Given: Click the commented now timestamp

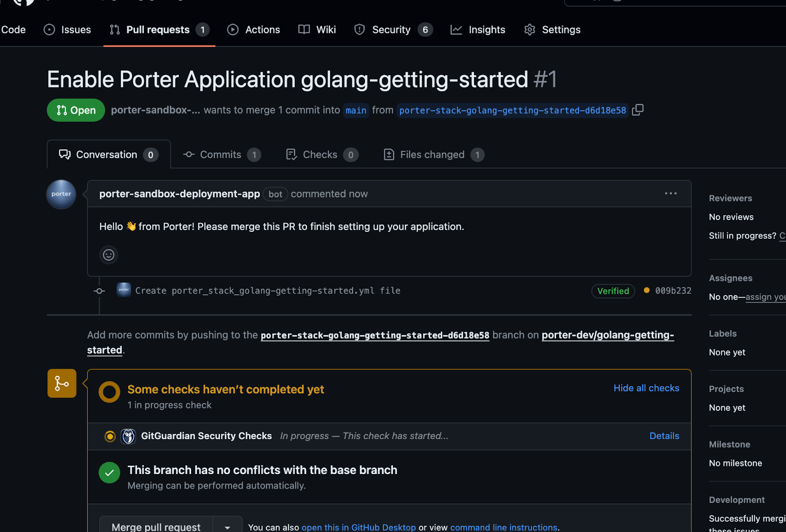Looking at the screenshot, I should pyautogui.click(x=329, y=194).
